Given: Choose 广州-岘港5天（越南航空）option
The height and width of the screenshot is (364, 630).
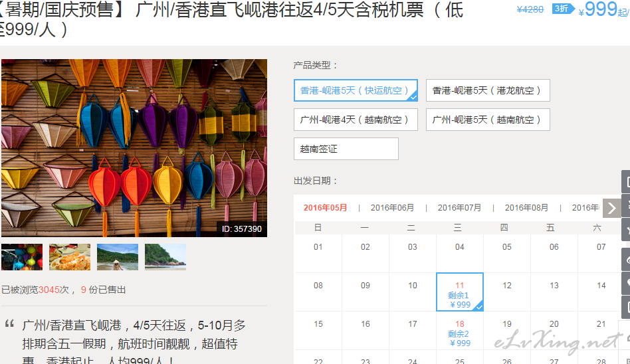Looking at the screenshot, I should pos(488,120).
